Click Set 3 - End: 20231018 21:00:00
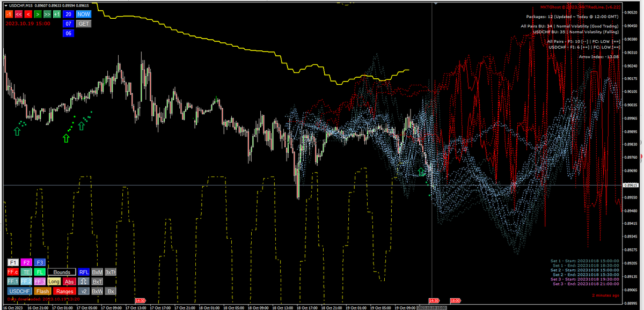Screen dimensions: 644x310 [x=586, y=284]
